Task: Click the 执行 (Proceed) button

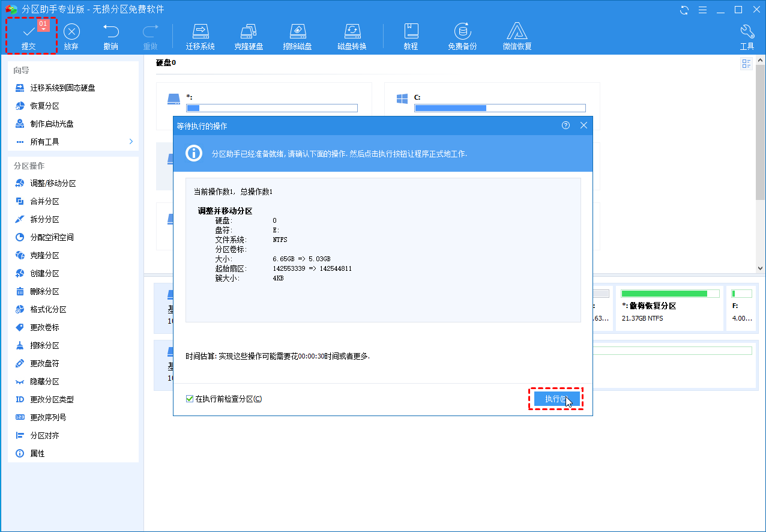Action: click(556, 399)
